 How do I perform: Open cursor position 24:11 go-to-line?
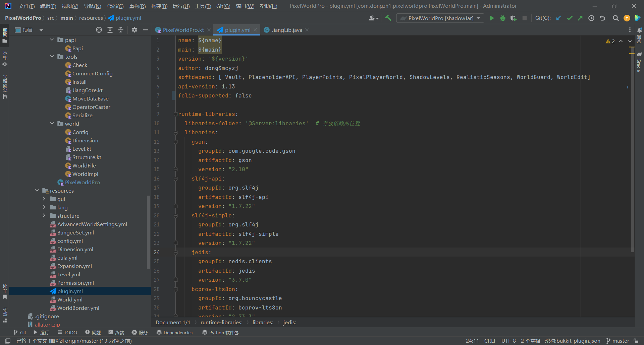click(472, 341)
